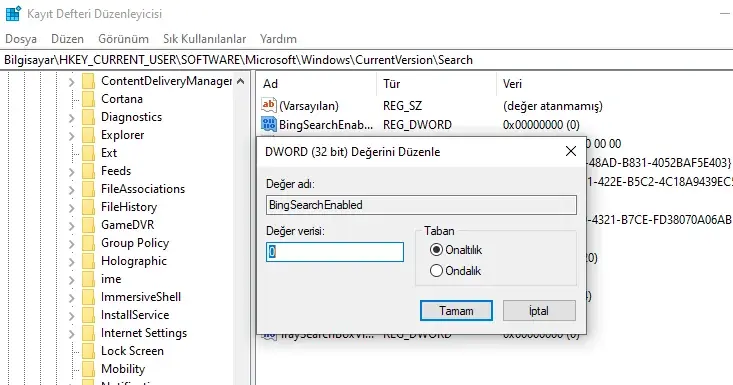Click the Registry Editor app icon in title bar

(x=13, y=14)
